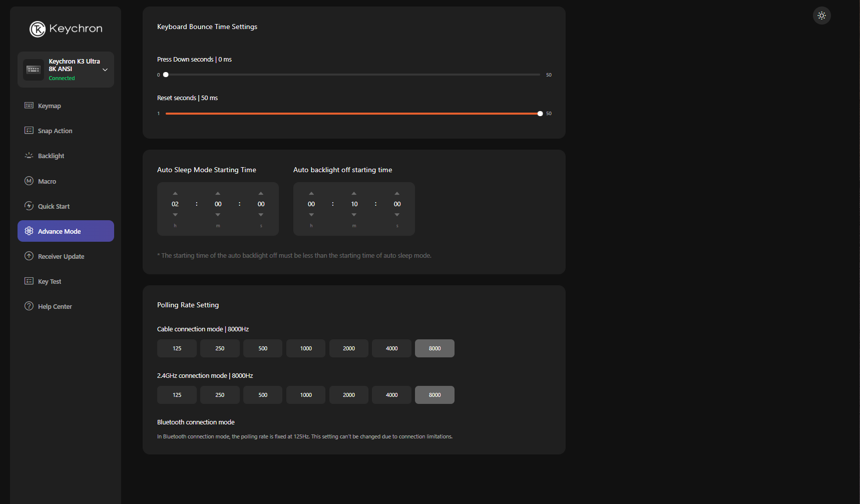Open the Keymap page
Screen dimensions: 860x504
[66, 106]
